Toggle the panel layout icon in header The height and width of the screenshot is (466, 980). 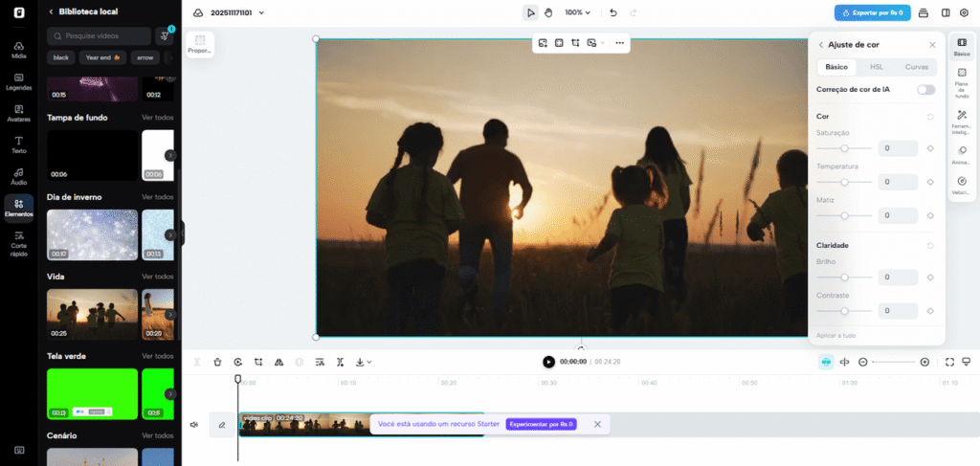pos(946,12)
